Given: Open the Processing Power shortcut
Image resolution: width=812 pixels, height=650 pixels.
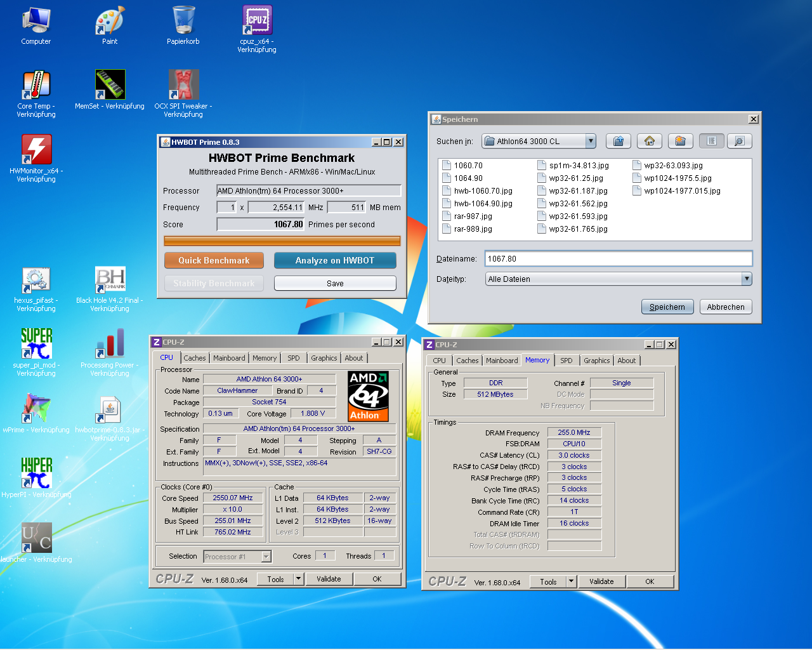Looking at the screenshot, I should [110, 352].
